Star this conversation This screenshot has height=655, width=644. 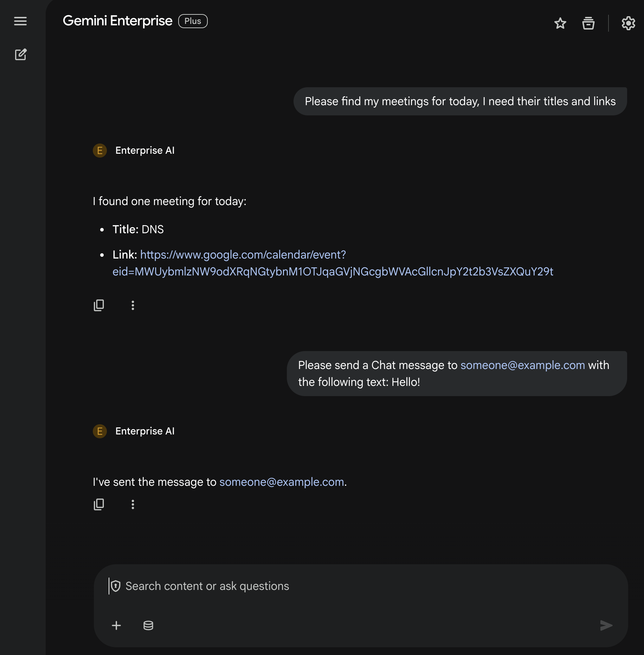click(x=560, y=23)
